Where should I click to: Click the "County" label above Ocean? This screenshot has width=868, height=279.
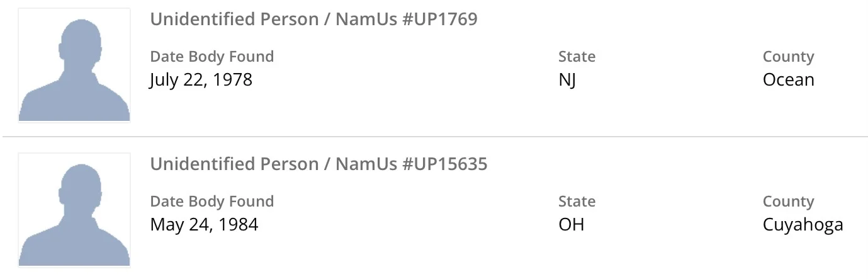(788, 57)
